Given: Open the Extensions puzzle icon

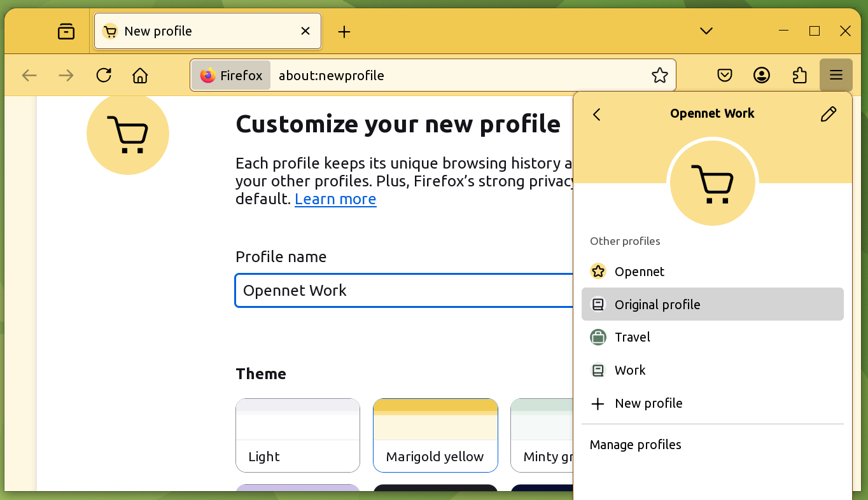Looking at the screenshot, I should point(799,76).
